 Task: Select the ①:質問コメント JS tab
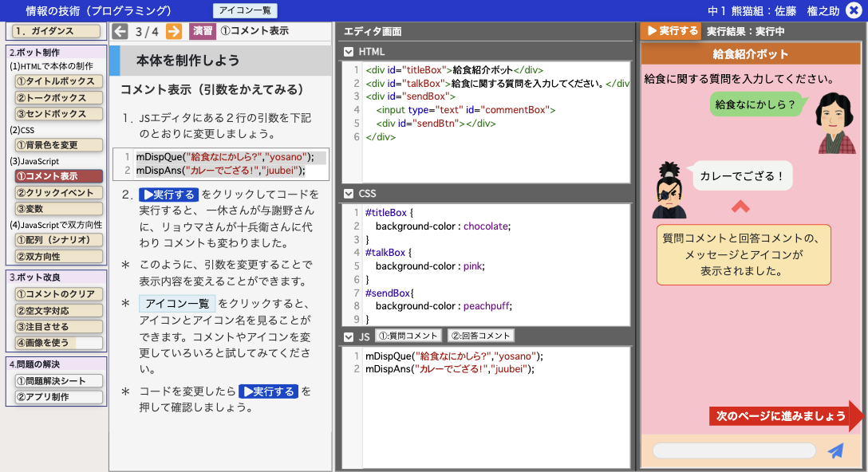pyautogui.click(x=408, y=336)
